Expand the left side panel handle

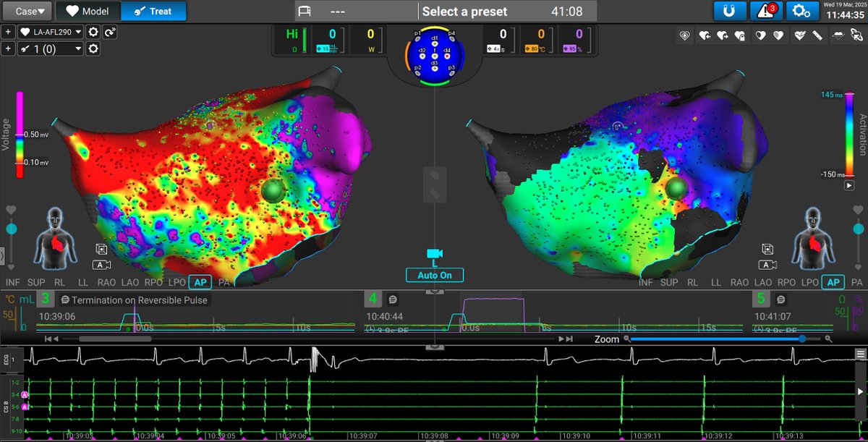tap(2, 255)
